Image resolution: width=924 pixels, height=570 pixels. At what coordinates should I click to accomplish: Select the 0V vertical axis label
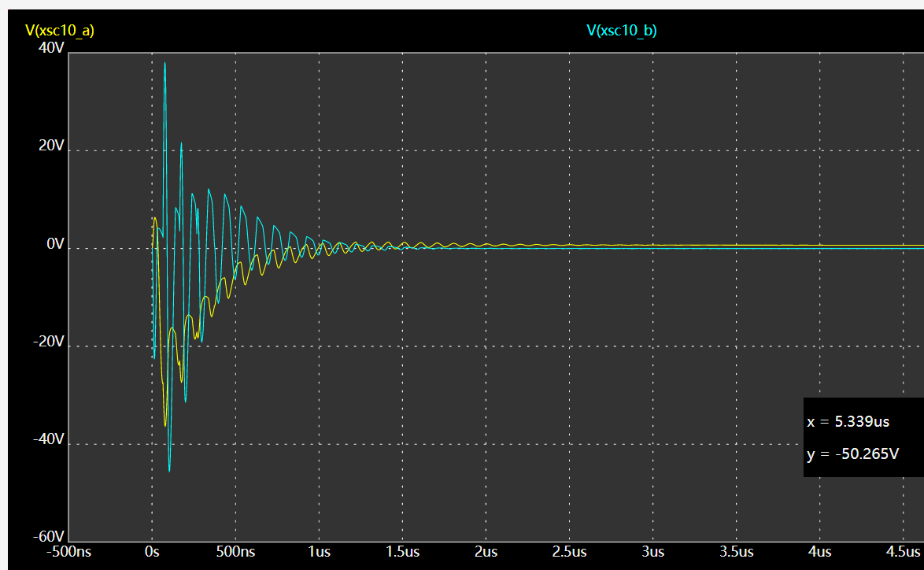(55, 245)
